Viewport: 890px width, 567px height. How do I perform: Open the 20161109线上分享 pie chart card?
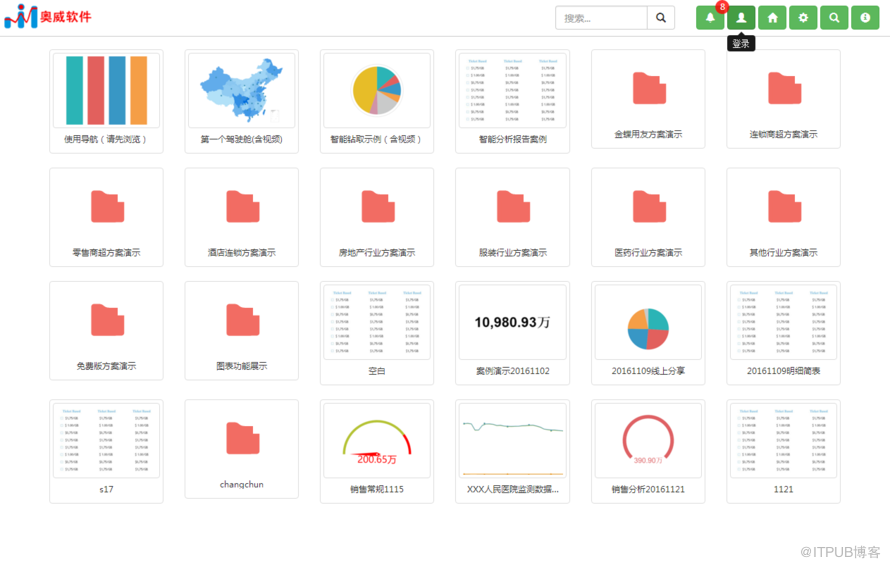[648, 333]
